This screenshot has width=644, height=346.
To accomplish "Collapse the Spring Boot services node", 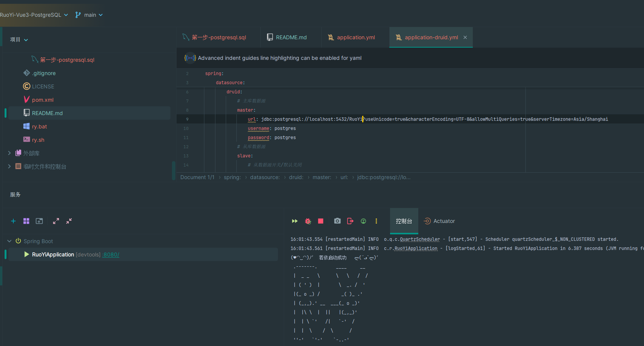I will tap(10, 241).
